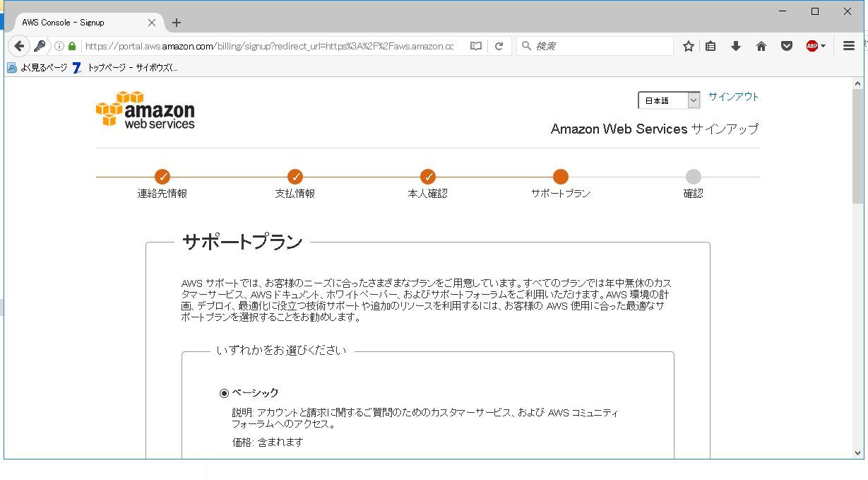
Task: Open the よく見るページ bookmark
Action: click(x=37, y=68)
